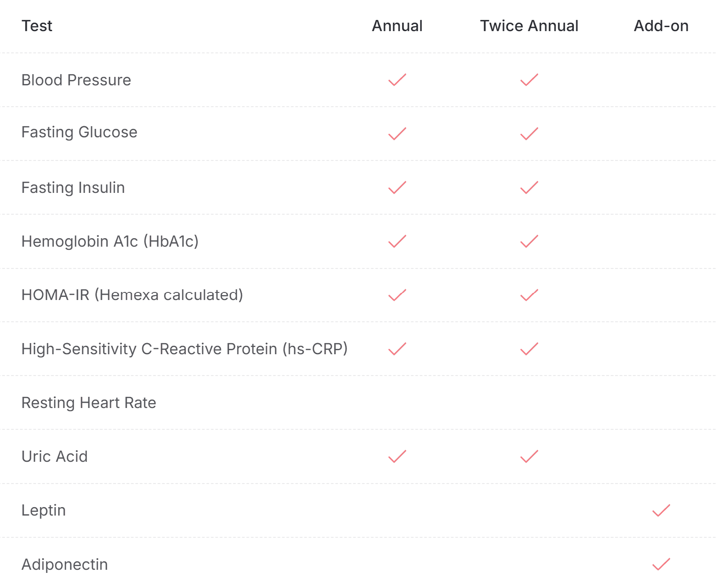Click the Twice Annual column header

pyautogui.click(x=529, y=26)
